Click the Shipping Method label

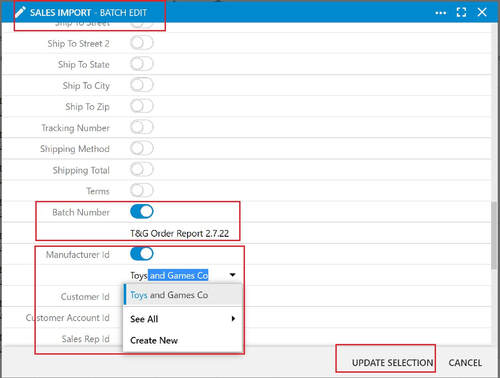point(75,149)
